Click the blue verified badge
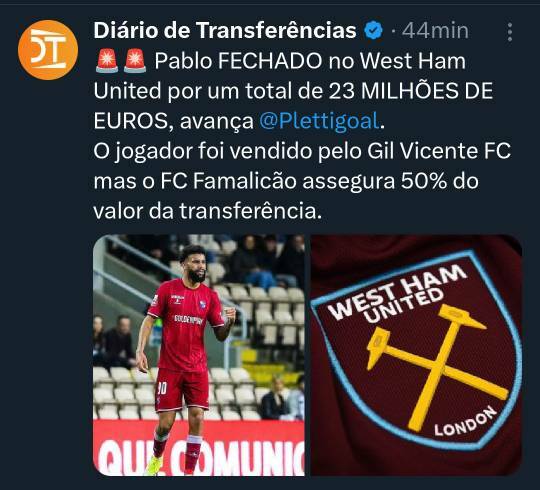This screenshot has height=490, width=540. click(x=373, y=31)
